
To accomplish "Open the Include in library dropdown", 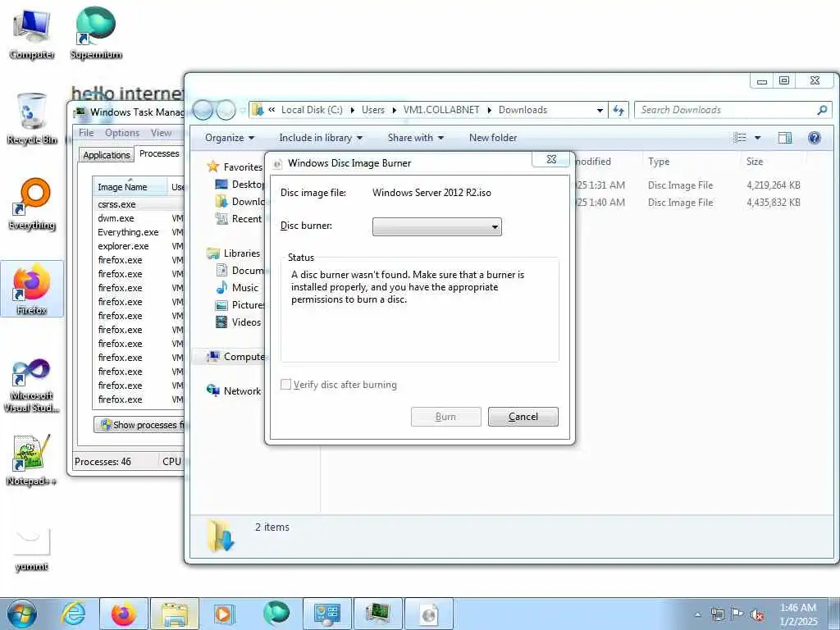I will coord(321,138).
